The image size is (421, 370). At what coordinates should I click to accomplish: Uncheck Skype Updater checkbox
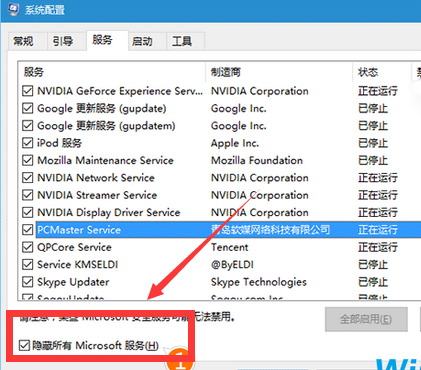pyautogui.click(x=27, y=282)
